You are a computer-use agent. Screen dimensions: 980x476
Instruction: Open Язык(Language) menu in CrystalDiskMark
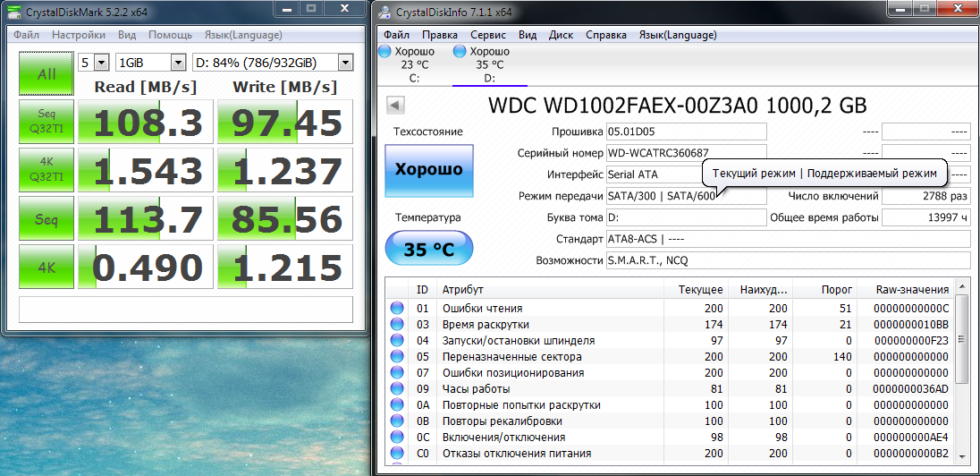[x=243, y=35]
